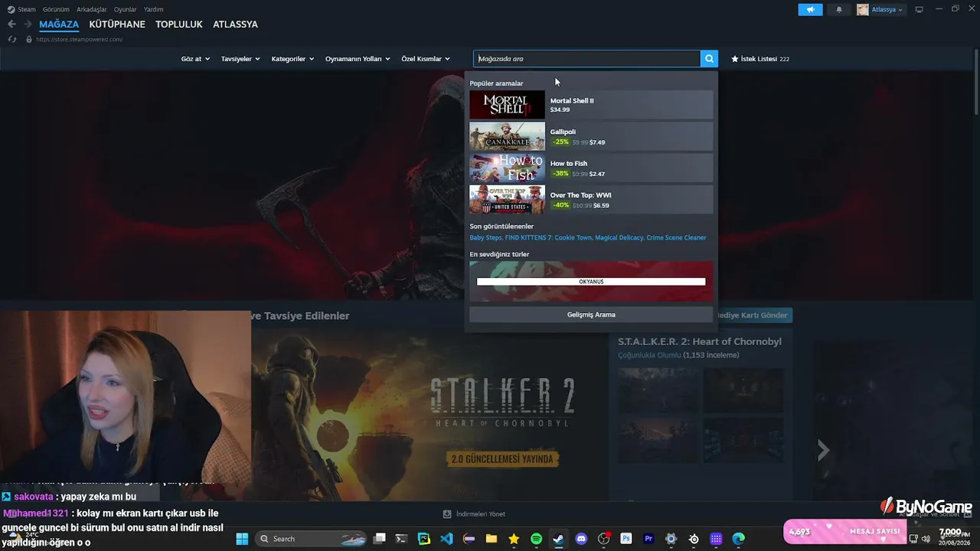
Task: Open the Atlassya account dropdown
Action: click(887, 9)
